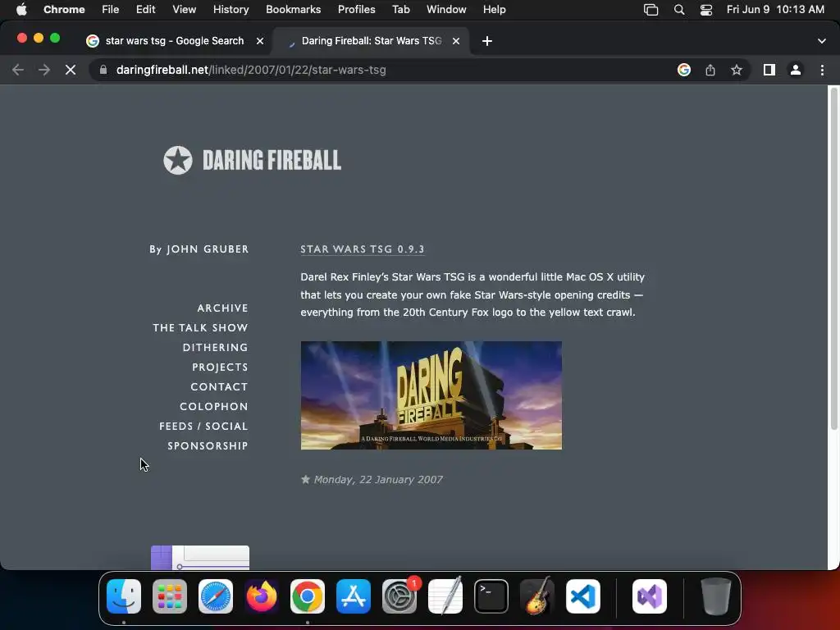The width and height of the screenshot is (840, 630).
Task: Expand the tab search chevron
Action: click(x=822, y=41)
